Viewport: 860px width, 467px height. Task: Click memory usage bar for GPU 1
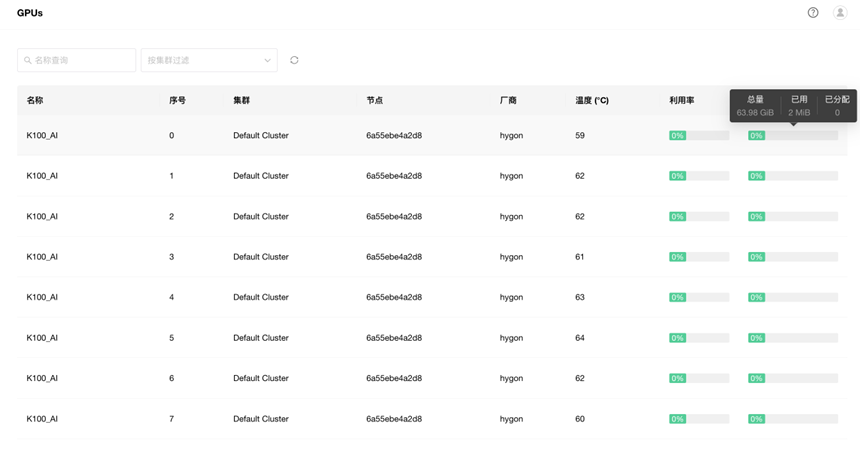[793, 176]
